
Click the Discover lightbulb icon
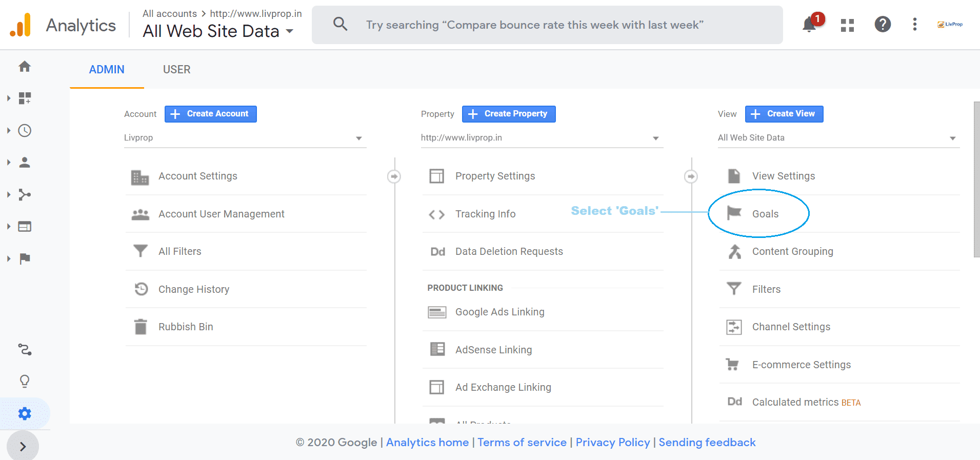[25, 381]
